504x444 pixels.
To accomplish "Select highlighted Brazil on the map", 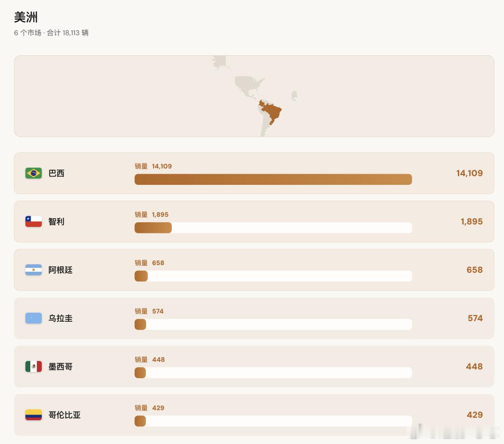I will (272, 112).
